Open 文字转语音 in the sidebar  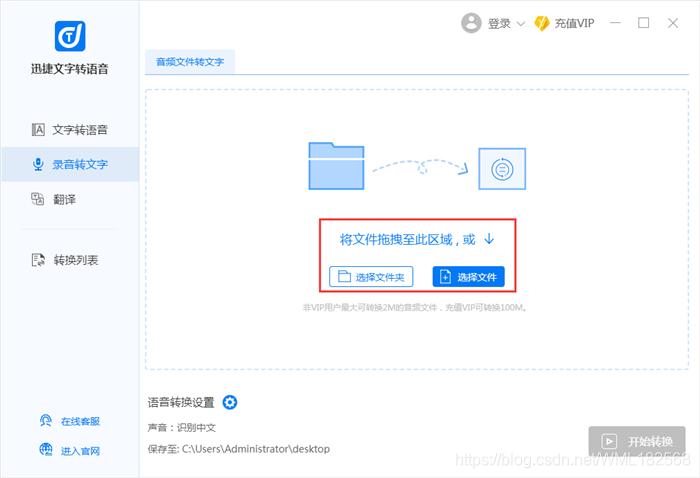tap(70, 130)
